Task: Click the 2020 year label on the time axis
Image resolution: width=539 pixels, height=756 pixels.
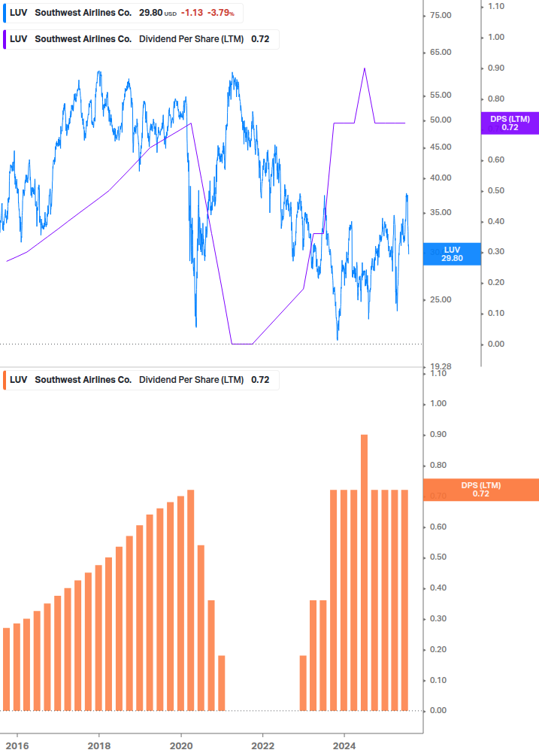Action: tap(181, 746)
